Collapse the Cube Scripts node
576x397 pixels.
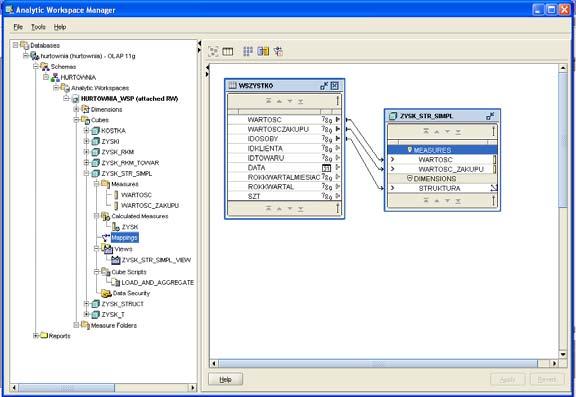pos(97,272)
